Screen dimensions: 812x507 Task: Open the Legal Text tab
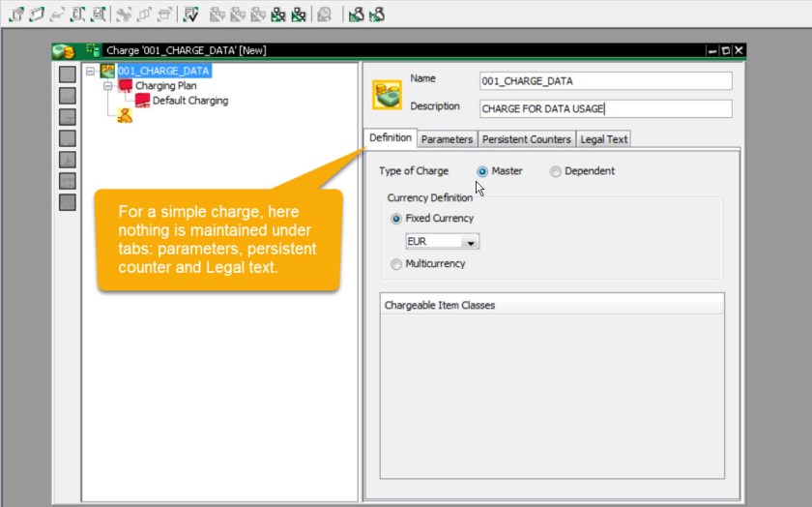(x=603, y=139)
